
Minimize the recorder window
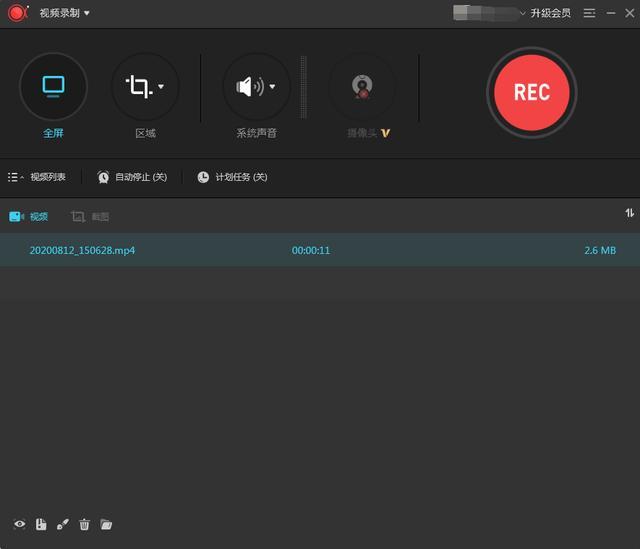click(x=611, y=13)
